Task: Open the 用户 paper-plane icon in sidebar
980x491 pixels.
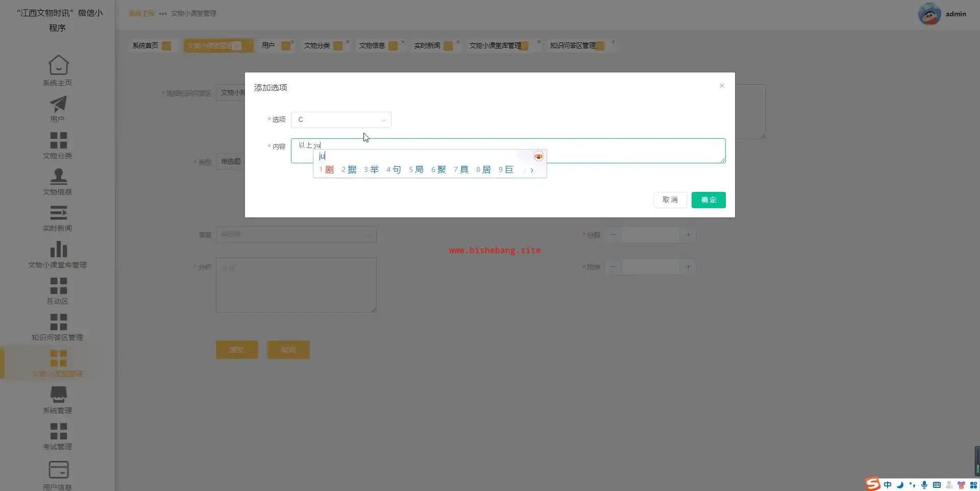Action: click(x=58, y=104)
